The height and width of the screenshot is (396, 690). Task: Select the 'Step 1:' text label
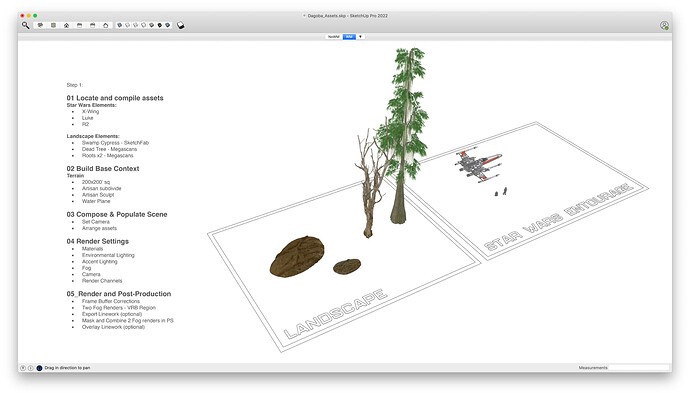[x=74, y=85]
